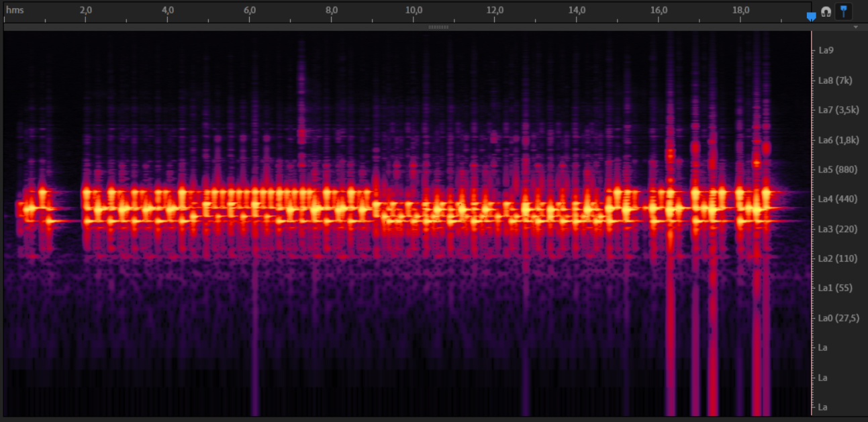This screenshot has height=422, width=868.
Task: Click the 6,0 mark on time ruler
Action: click(250, 10)
